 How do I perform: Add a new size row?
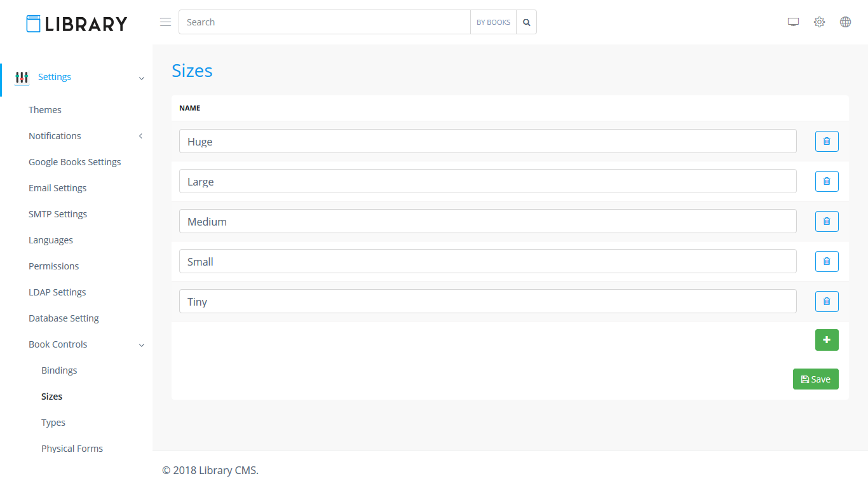tap(827, 340)
